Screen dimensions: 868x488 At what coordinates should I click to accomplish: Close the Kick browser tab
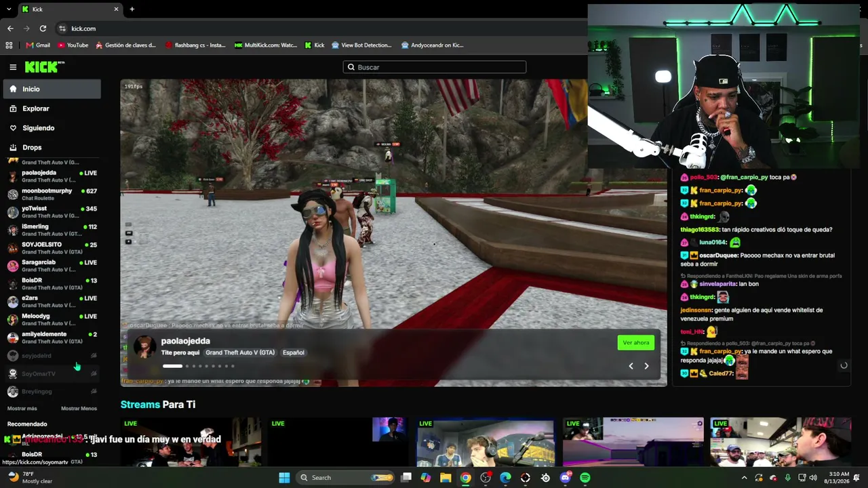click(x=116, y=9)
